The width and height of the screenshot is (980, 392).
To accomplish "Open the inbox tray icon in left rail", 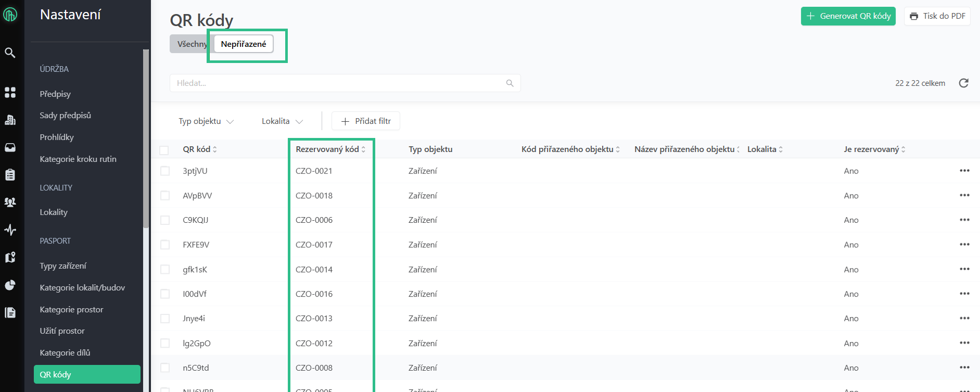I will click(10, 148).
